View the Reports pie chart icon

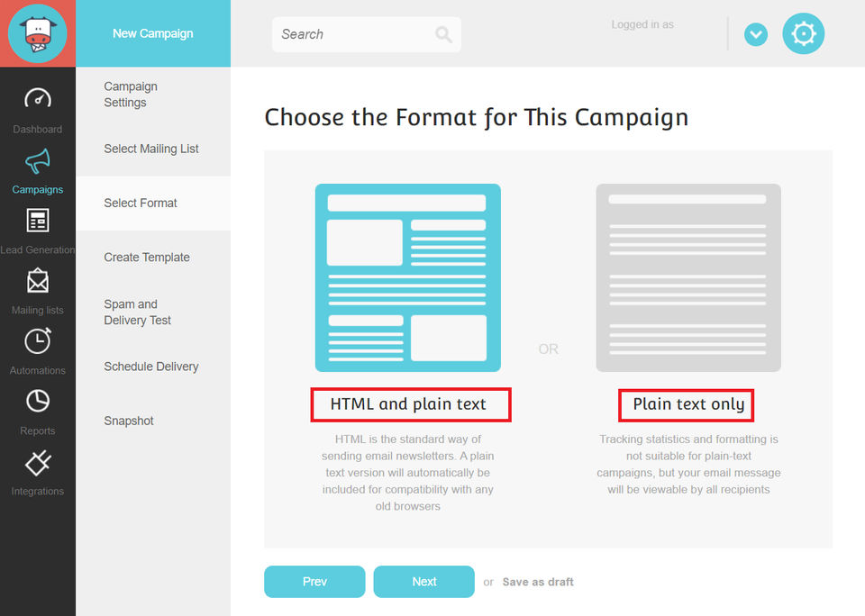tap(38, 401)
